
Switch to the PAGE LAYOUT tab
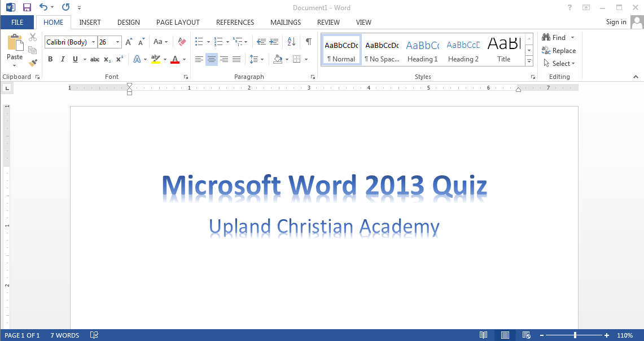(178, 22)
